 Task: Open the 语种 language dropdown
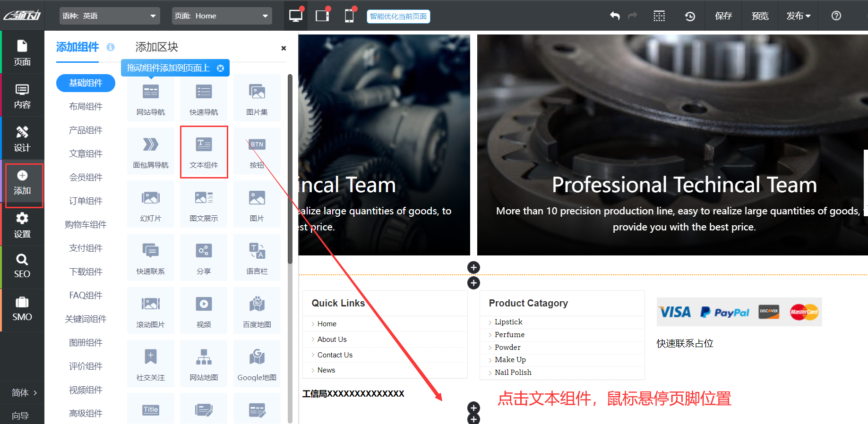pyautogui.click(x=110, y=16)
